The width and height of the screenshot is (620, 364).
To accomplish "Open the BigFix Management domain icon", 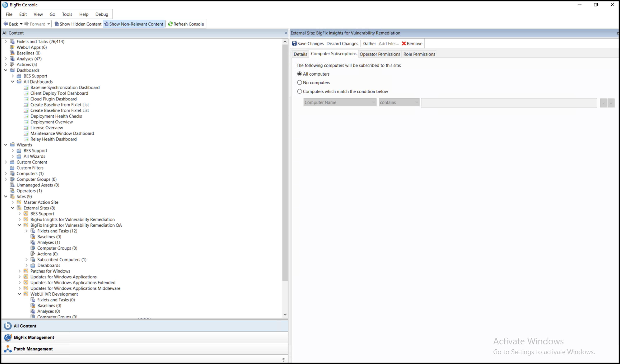I will [8, 337].
